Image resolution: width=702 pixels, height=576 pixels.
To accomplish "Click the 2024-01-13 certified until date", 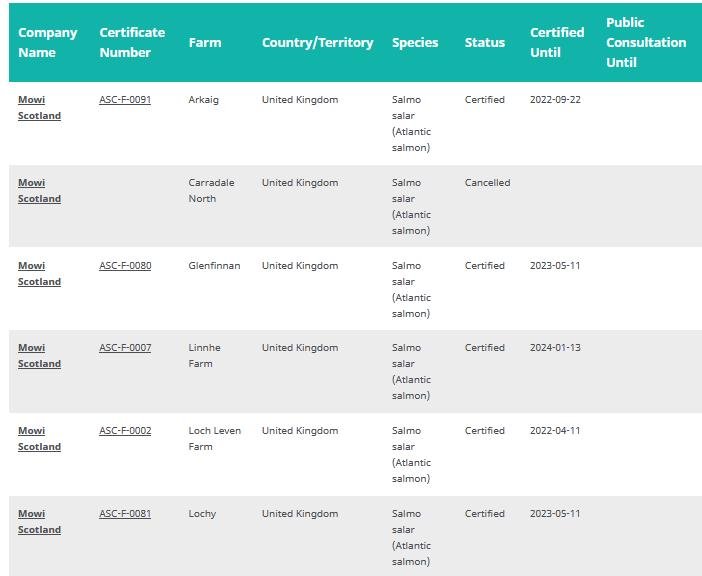I will [555, 348].
